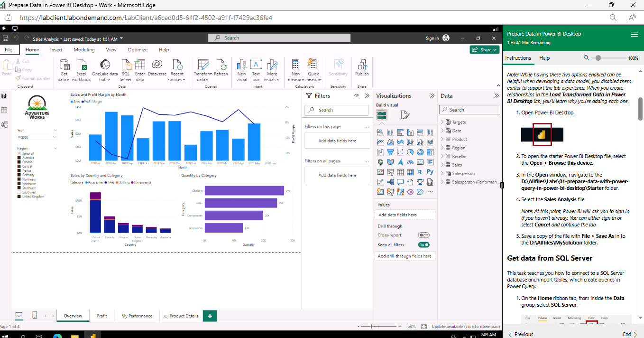Switch to the Insert ribbon tab
Screen dimensions: 644x338
pyautogui.click(x=56, y=50)
